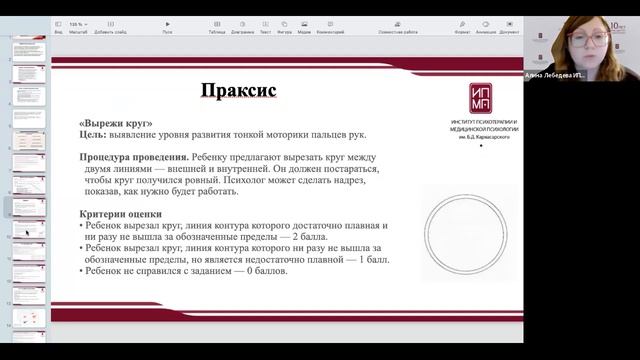This screenshot has width=640, height=360.
Task: Click institute name text under the logo
Action: (484, 129)
